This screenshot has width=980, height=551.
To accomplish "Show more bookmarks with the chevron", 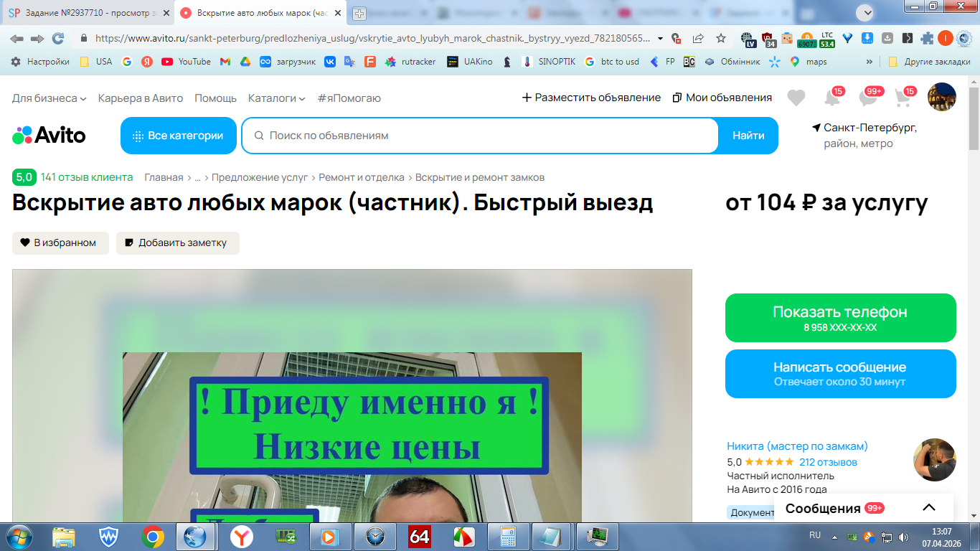I will click(x=870, y=62).
